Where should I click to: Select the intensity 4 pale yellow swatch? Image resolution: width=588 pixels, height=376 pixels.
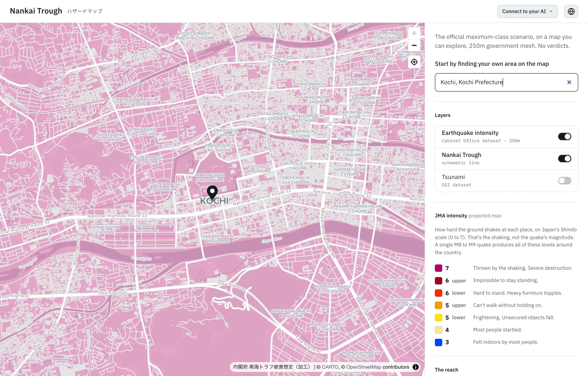(x=438, y=330)
